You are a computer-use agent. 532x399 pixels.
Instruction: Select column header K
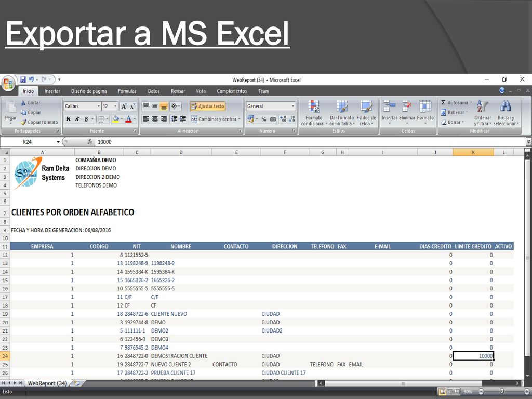[x=473, y=152]
